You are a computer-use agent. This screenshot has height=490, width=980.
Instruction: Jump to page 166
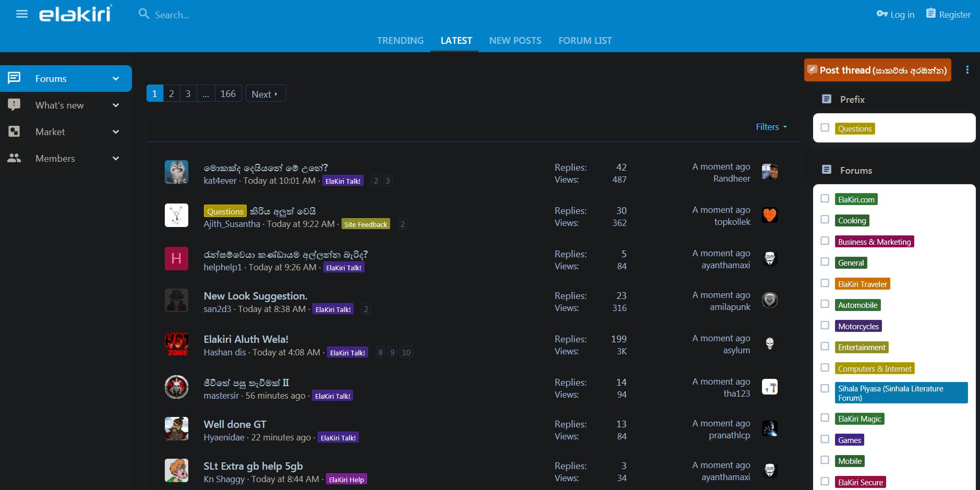228,93
